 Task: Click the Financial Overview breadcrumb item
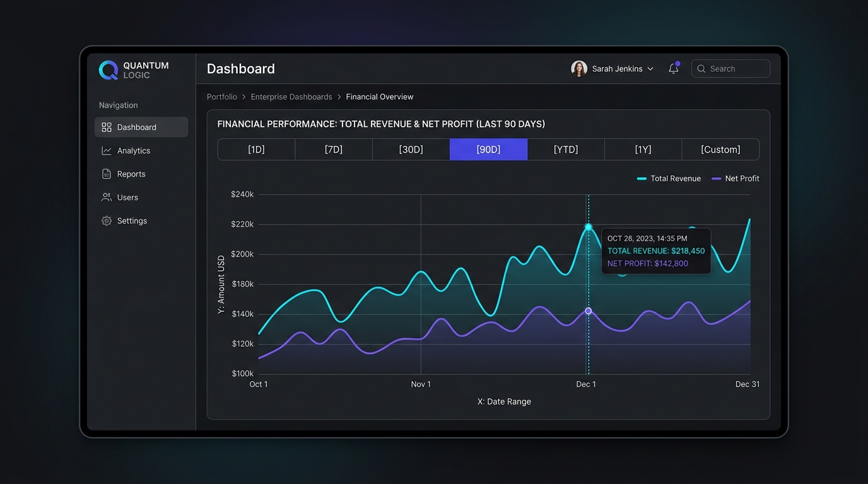[380, 96]
